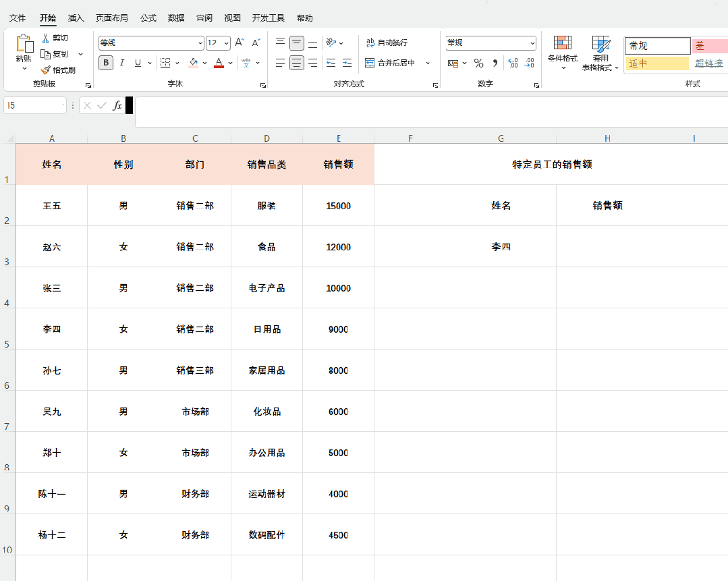
Task: Switch to the Formulas (公式) tab
Action: [148, 18]
